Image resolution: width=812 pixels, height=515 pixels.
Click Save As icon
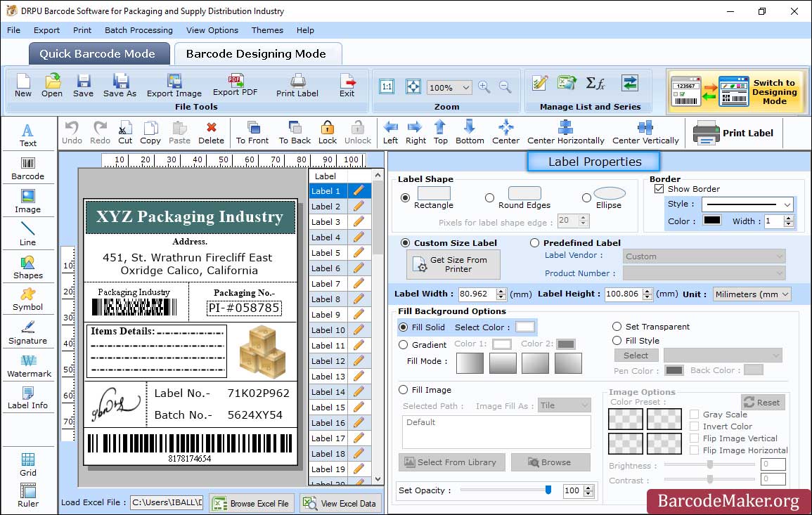pyautogui.click(x=120, y=86)
